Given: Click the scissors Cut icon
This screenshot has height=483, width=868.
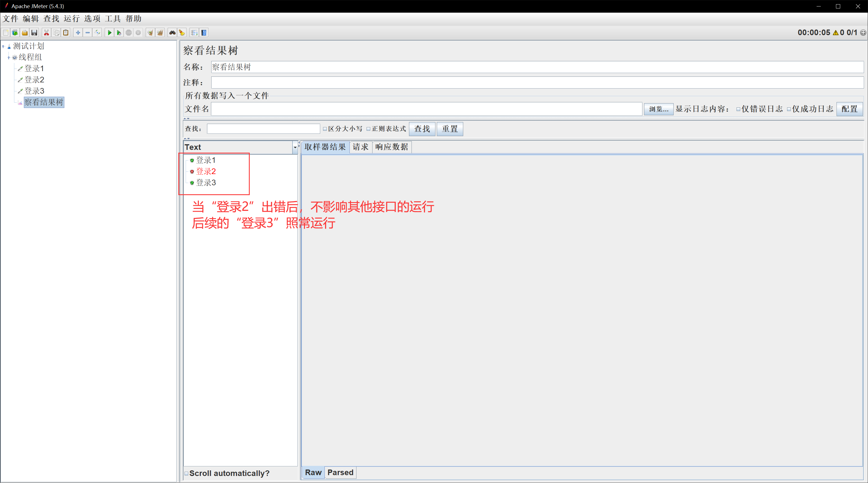Looking at the screenshot, I should point(47,33).
